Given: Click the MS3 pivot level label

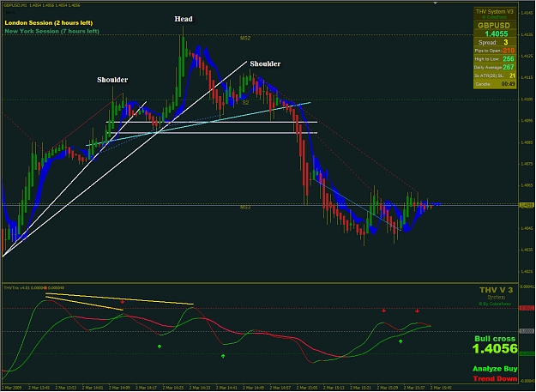Looking at the screenshot, I should coord(245,207).
